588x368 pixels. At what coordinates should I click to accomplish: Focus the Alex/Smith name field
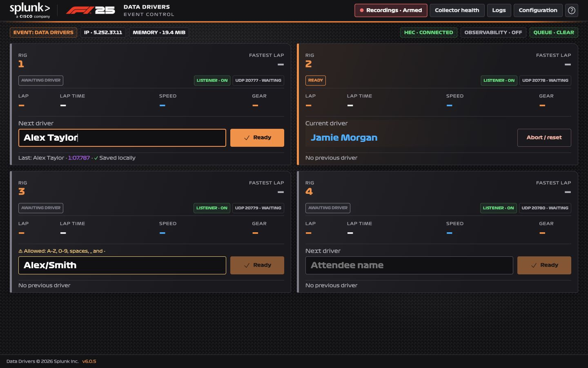pyautogui.click(x=122, y=265)
